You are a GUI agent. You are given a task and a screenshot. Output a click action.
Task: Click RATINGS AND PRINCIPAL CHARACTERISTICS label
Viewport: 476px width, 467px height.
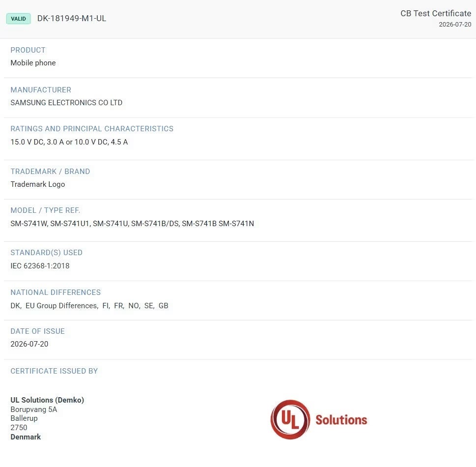pyautogui.click(x=92, y=128)
